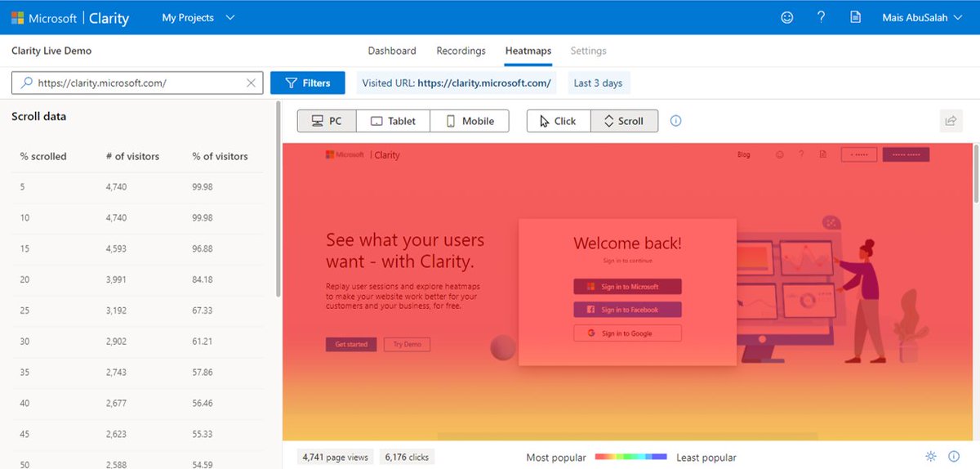Screen dimensions: 980x469
Task: Click the '% of visitors' column header
Action: (220, 156)
